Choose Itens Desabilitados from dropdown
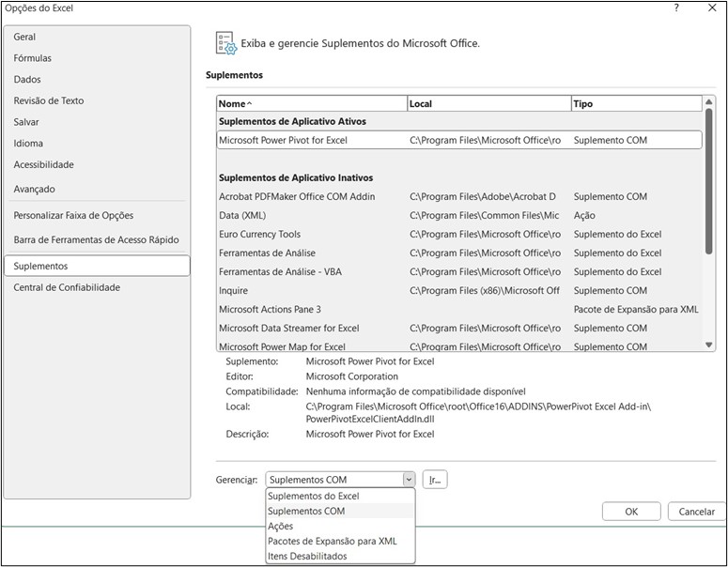Image resolution: width=728 pixels, height=567 pixels. (x=340, y=556)
